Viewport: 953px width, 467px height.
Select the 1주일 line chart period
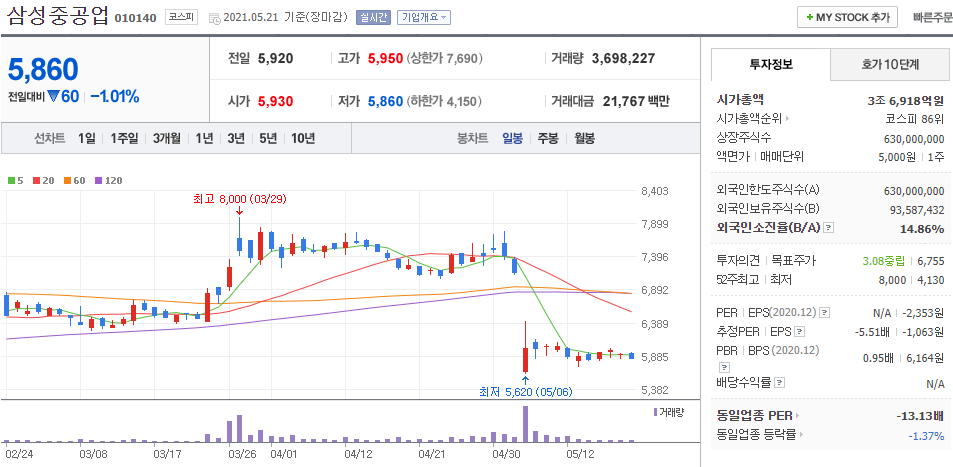125,138
